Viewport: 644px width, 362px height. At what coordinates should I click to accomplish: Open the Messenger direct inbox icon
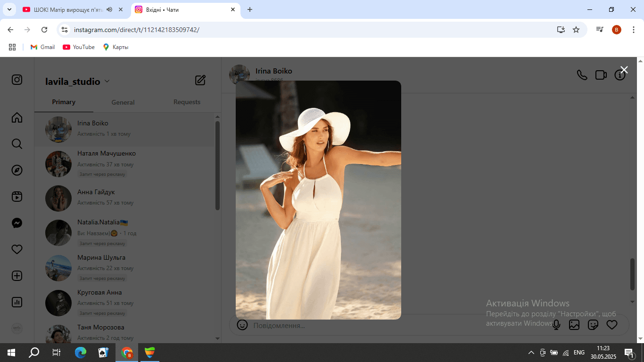point(17,223)
